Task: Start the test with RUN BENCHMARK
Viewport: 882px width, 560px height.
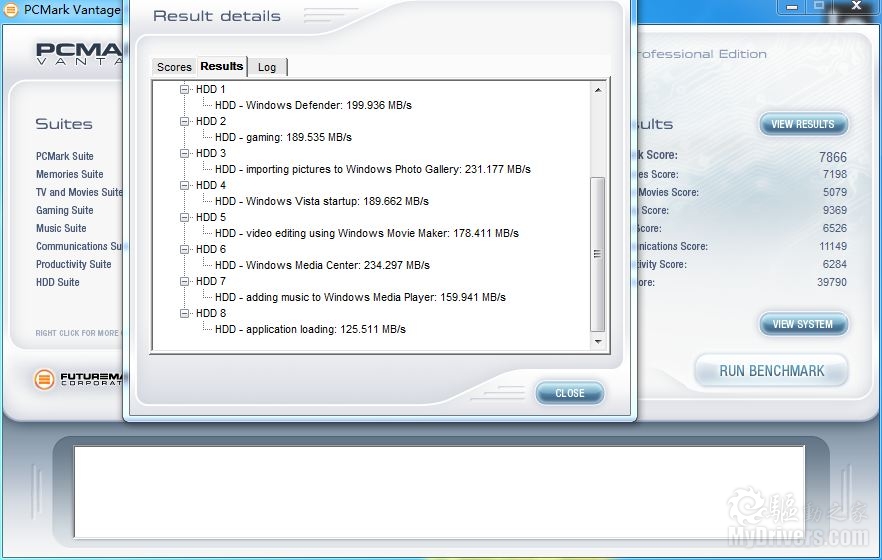Action: (771, 371)
